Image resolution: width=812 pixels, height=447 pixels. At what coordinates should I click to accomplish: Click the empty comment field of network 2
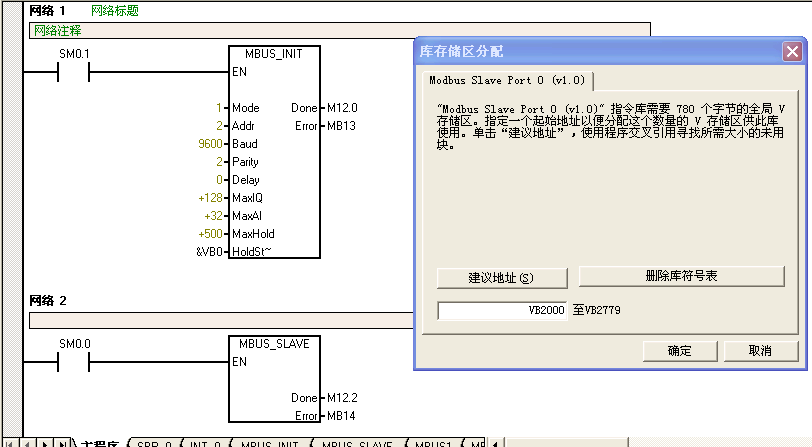[x=222, y=321]
